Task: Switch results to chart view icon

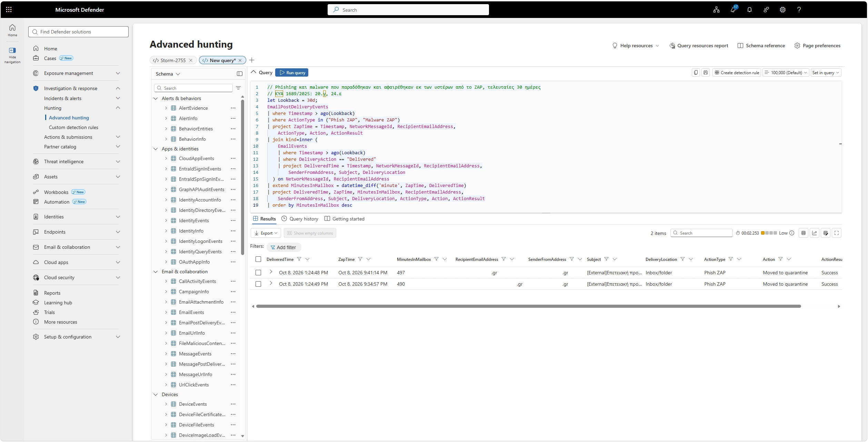Action: (815, 233)
